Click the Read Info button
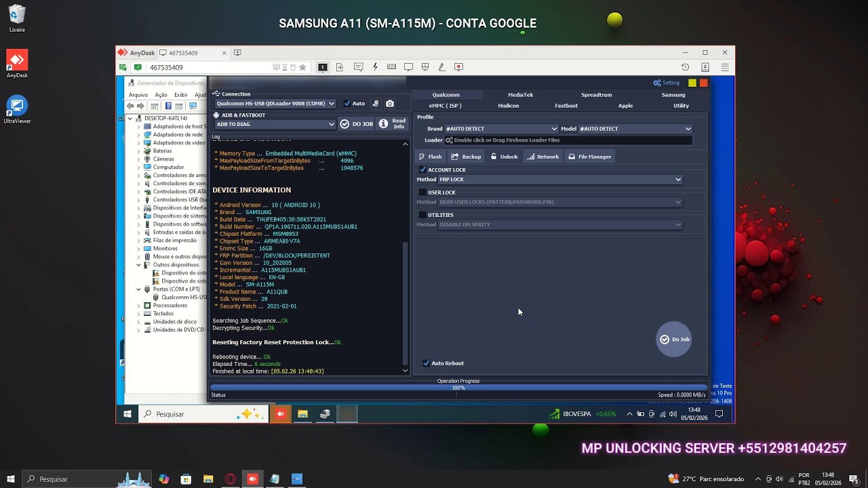Viewport: 868px width, 488px height. [393, 124]
